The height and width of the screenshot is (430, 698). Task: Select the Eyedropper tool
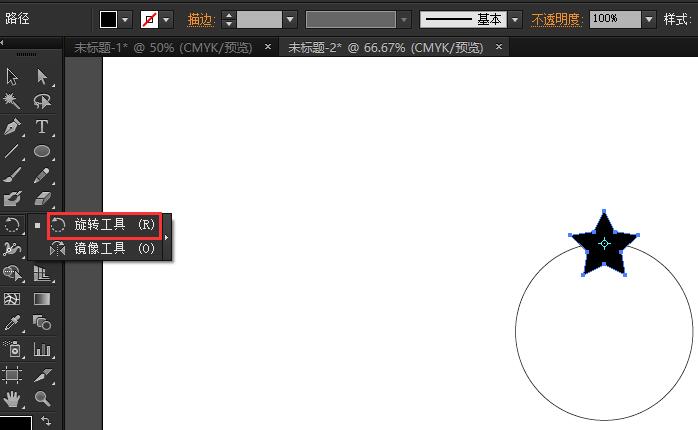point(12,323)
